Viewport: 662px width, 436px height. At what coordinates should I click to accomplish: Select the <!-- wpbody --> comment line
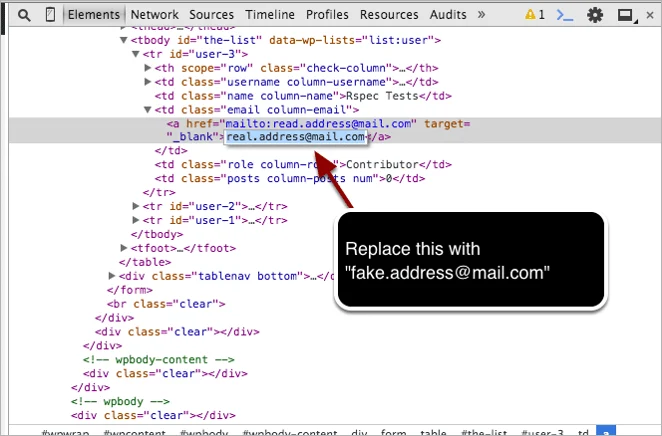click(x=120, y=401)
